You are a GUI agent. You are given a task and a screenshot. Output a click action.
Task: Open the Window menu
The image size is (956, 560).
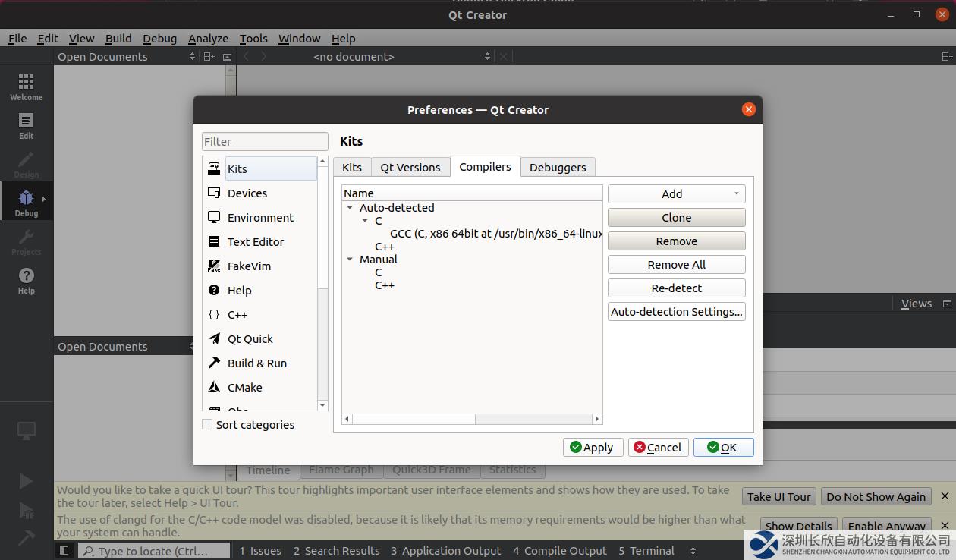pyautogui.click(x=299, y=38)
